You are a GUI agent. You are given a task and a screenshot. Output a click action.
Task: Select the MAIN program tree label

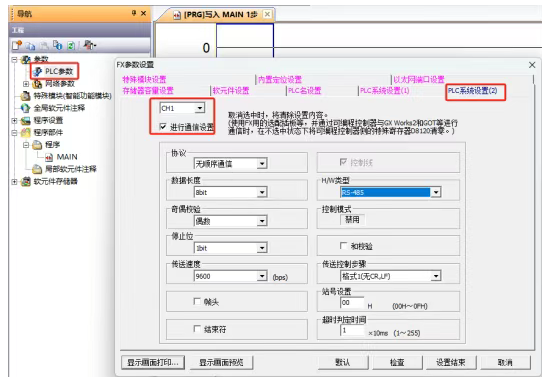click(x=67, y=157)
